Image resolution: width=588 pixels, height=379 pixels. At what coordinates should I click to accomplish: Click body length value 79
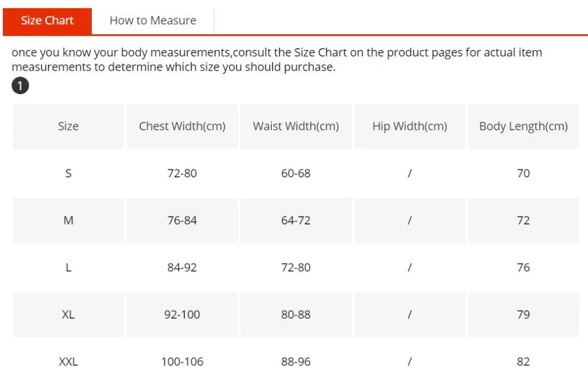pyautogui.click(x=523, y=314)
